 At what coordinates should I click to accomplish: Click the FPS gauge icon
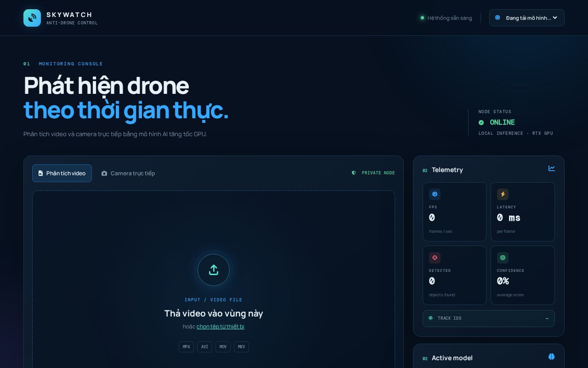coord(435,194)
